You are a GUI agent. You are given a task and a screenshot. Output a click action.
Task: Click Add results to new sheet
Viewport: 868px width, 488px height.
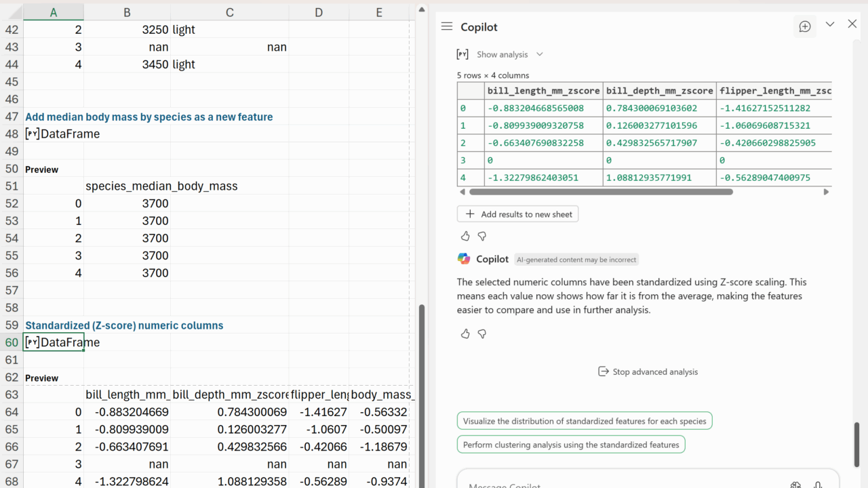(x=518, y=214)
